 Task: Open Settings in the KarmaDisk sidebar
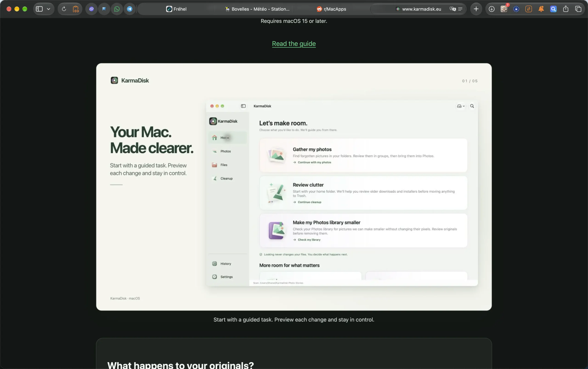coord(227,277)
